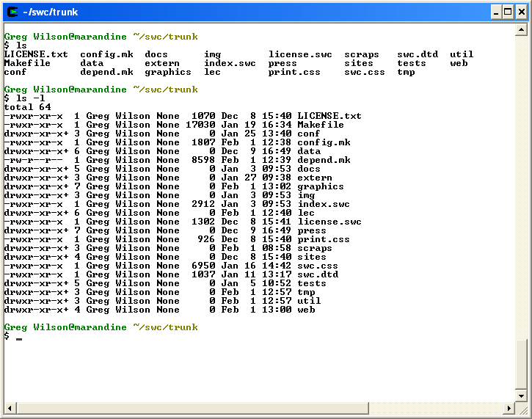
Task: Minimize the terminal window
Action: tap(494, 11)
